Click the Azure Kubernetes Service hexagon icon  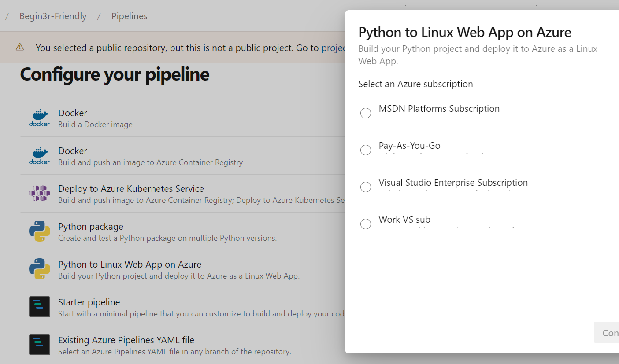click(40, 194)
